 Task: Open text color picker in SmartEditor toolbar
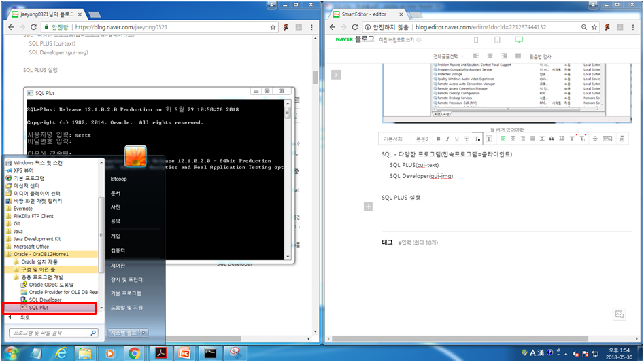point(477,139)
